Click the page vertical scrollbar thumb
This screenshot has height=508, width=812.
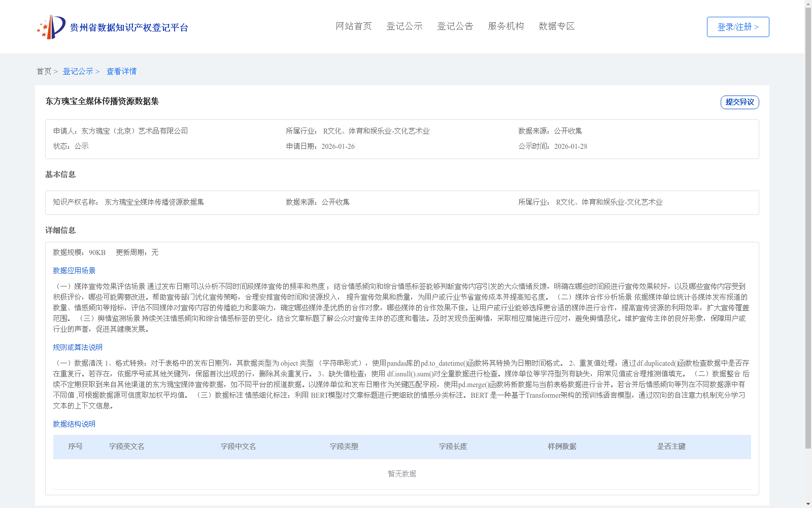[x=808, y=228]
